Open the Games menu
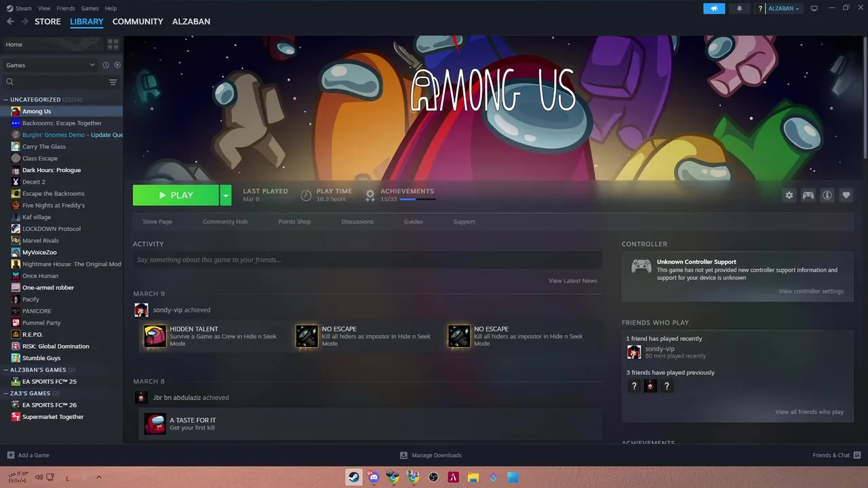 coord(90,8)
